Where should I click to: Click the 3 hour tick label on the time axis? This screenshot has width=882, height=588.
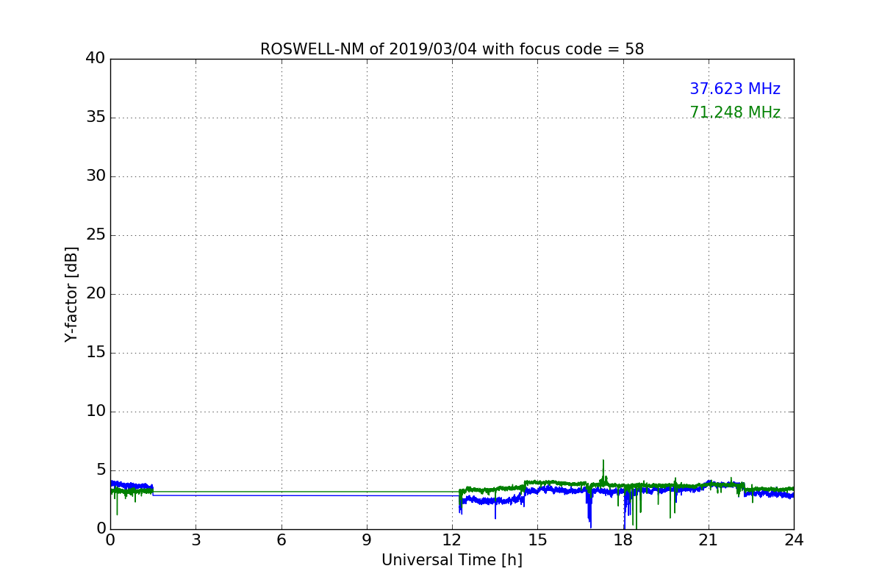click(196, 540)
